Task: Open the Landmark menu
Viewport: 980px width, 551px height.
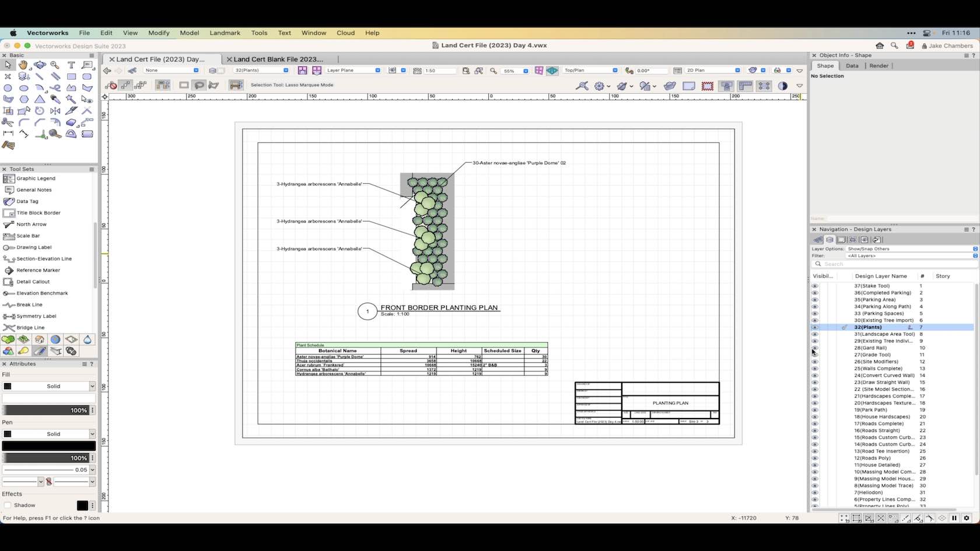Action: (x=225, y=33)
